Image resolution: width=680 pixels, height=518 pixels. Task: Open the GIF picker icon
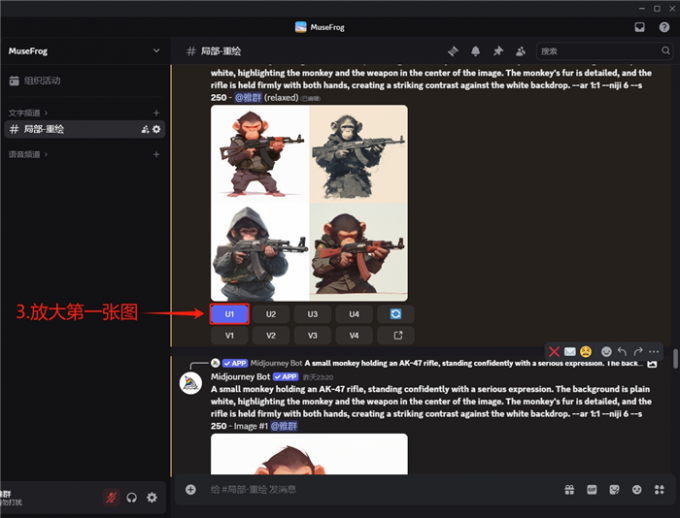point(592,490)
